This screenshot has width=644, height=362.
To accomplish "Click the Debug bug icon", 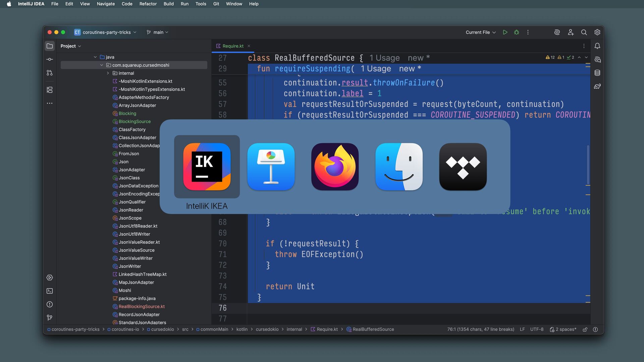I will tap(517, 32).
